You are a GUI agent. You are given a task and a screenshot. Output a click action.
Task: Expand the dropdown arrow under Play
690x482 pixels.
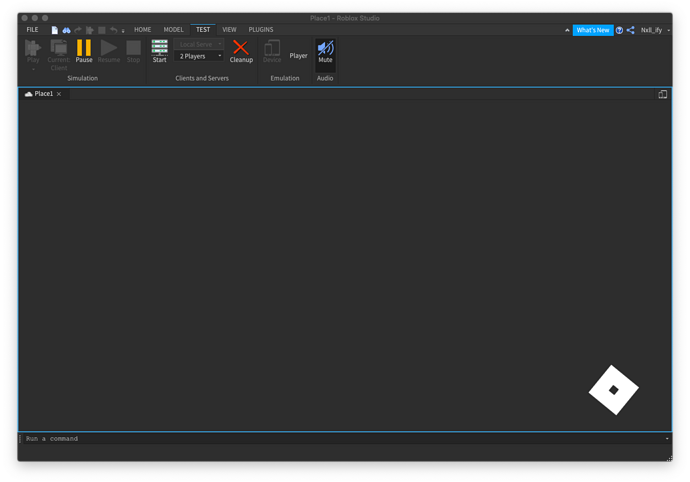(33, 69)
